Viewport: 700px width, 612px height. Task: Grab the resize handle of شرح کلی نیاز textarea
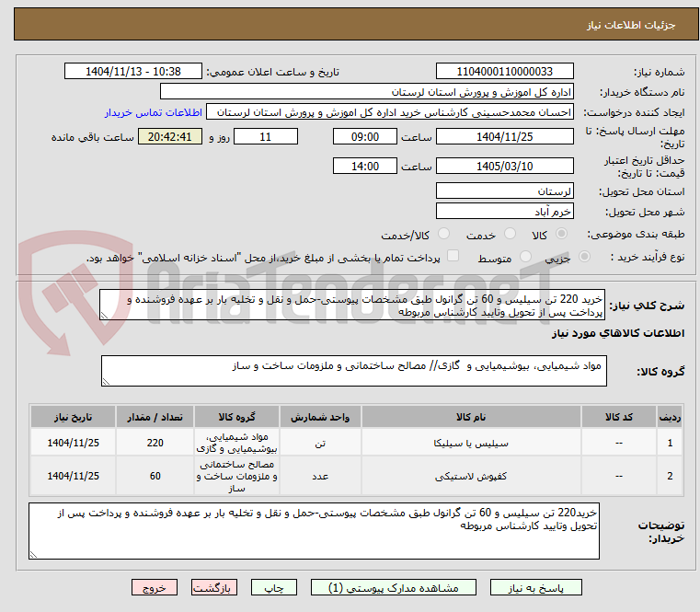104,316
